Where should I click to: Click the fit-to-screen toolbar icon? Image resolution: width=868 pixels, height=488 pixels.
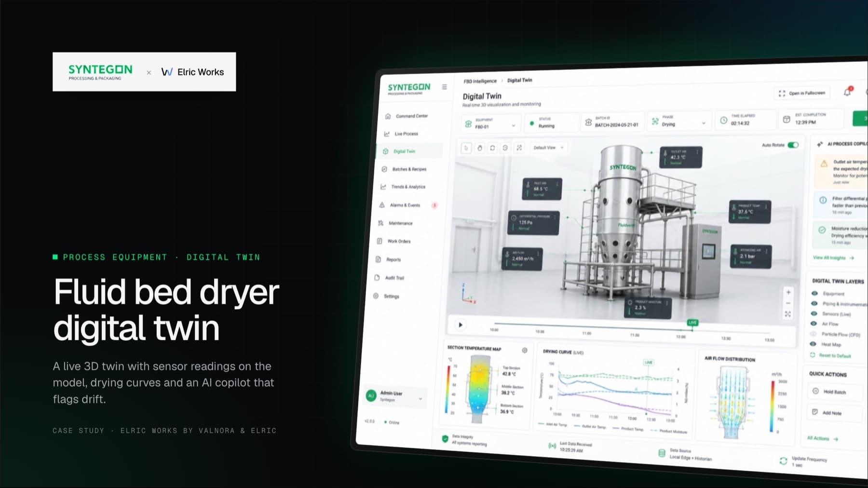click(519, 148)
